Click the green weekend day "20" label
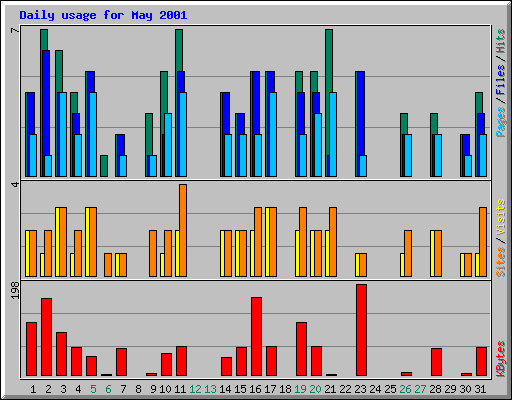The image size is (512, 400). 315,389
